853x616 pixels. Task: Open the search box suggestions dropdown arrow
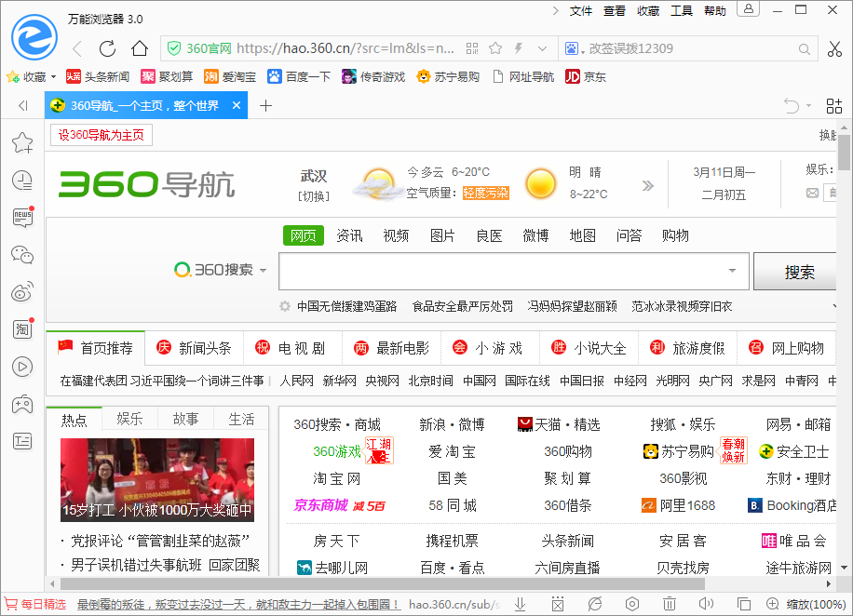pos(732,271)
